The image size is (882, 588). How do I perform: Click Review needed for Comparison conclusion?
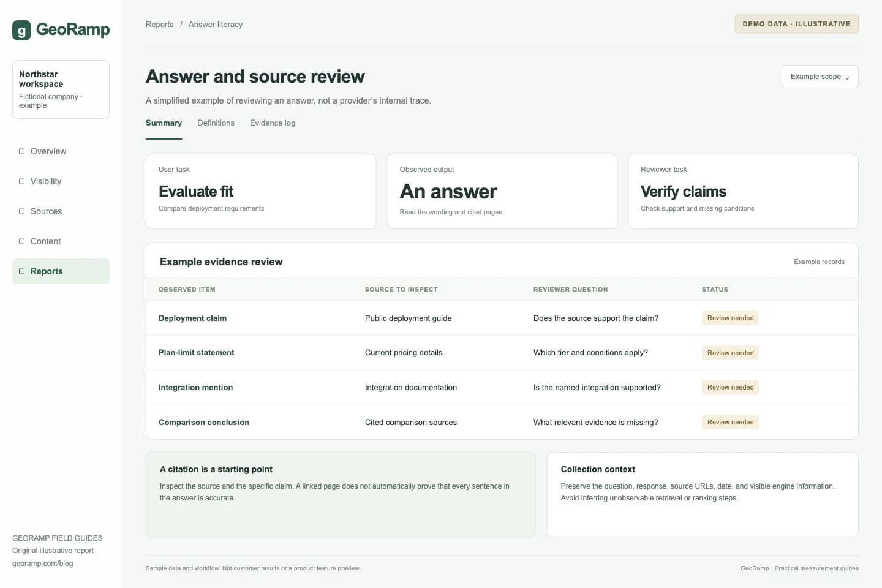pos(730,422)
